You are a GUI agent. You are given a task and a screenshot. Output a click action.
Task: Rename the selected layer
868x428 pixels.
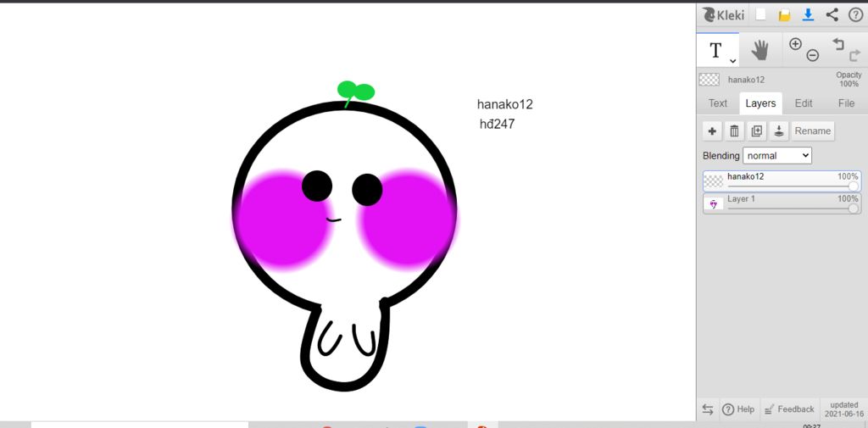pos(813,131)
